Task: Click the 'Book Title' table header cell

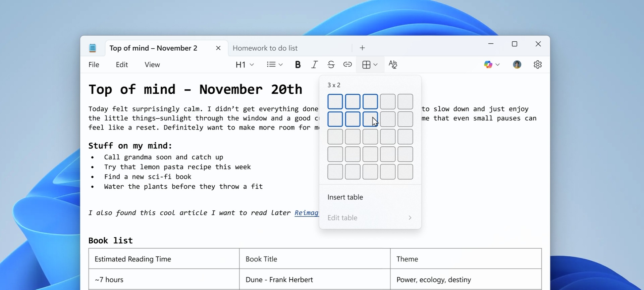Action: (315, 259)
